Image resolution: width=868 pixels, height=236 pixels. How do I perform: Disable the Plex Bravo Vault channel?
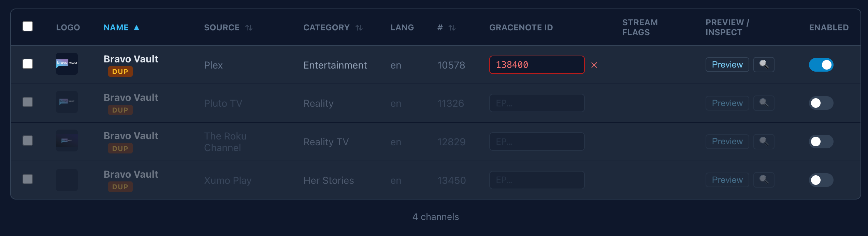tap(821, 65)
